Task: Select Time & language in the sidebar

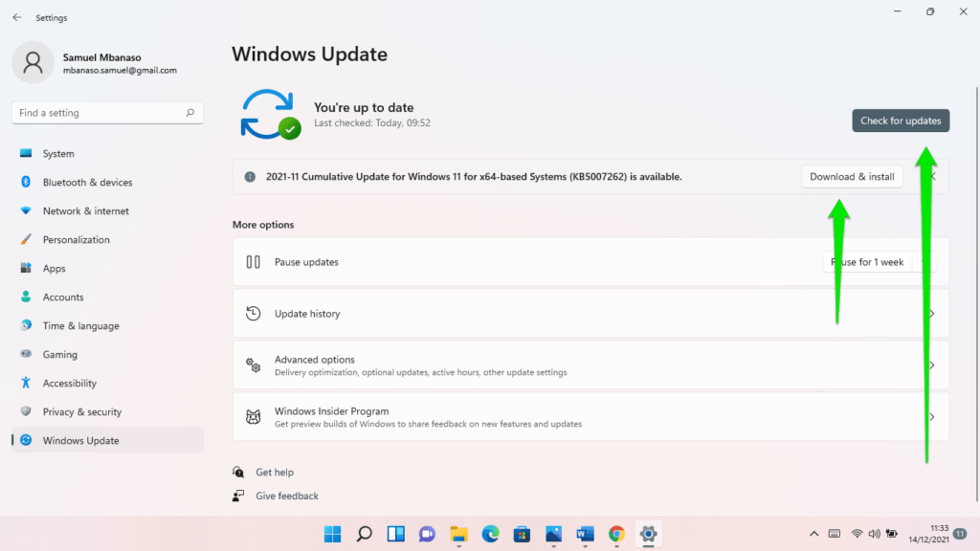Action: pyautogui.click(x=77, y=325)
